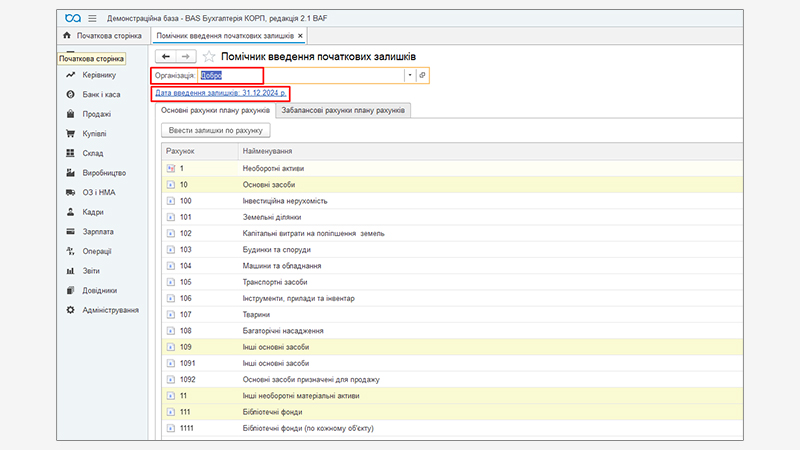Open the Купівлі shopping cart section
The image size is (800, 450).
(x=71, y=133)
